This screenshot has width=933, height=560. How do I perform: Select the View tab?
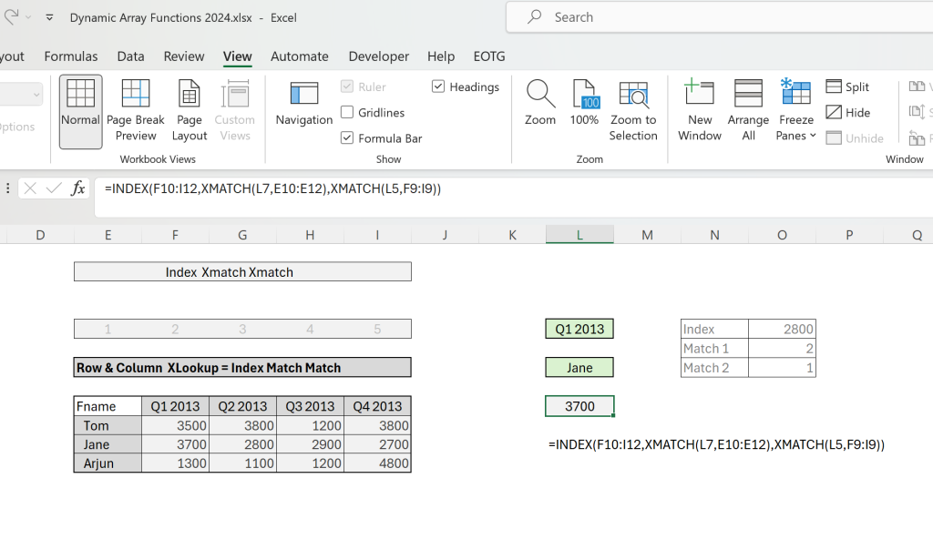(238, 56)
